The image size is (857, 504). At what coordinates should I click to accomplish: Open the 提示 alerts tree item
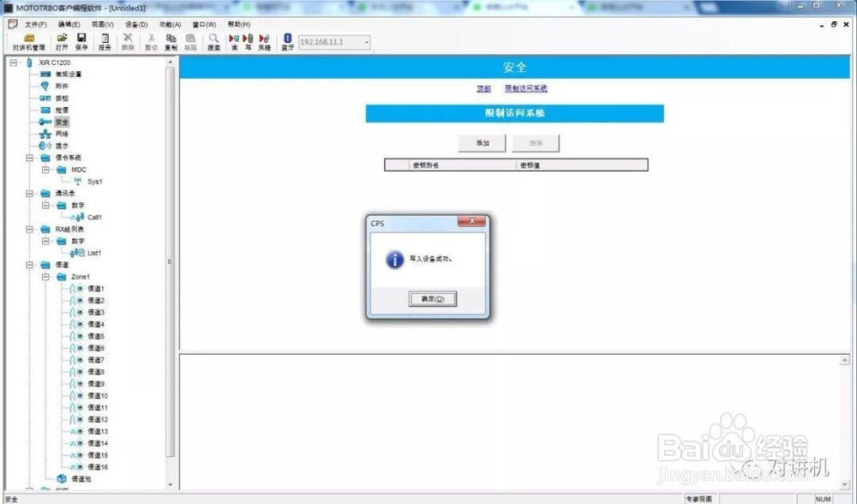tap(62, 146)
